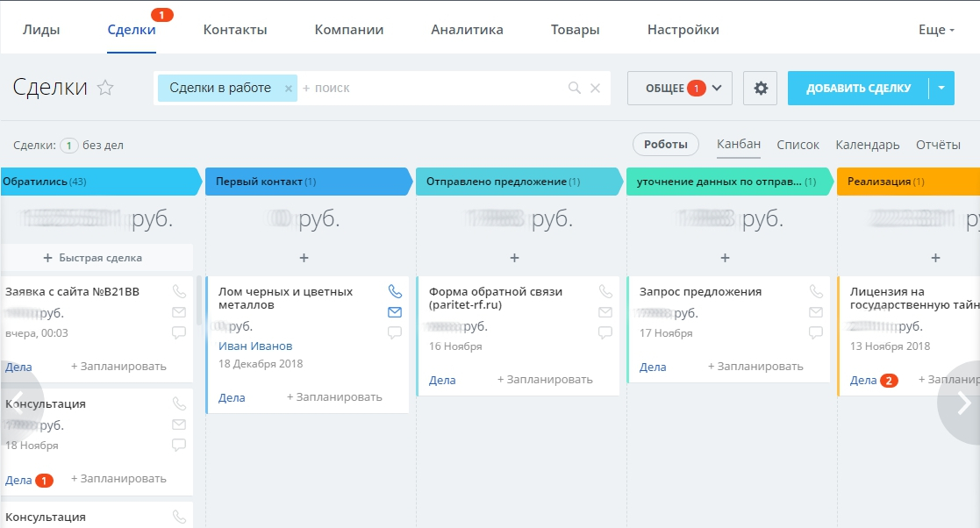Screen dimensions: 980x528
Task: Open Дела on 'Форма обратной связи' card
Action: click(442, 380)
